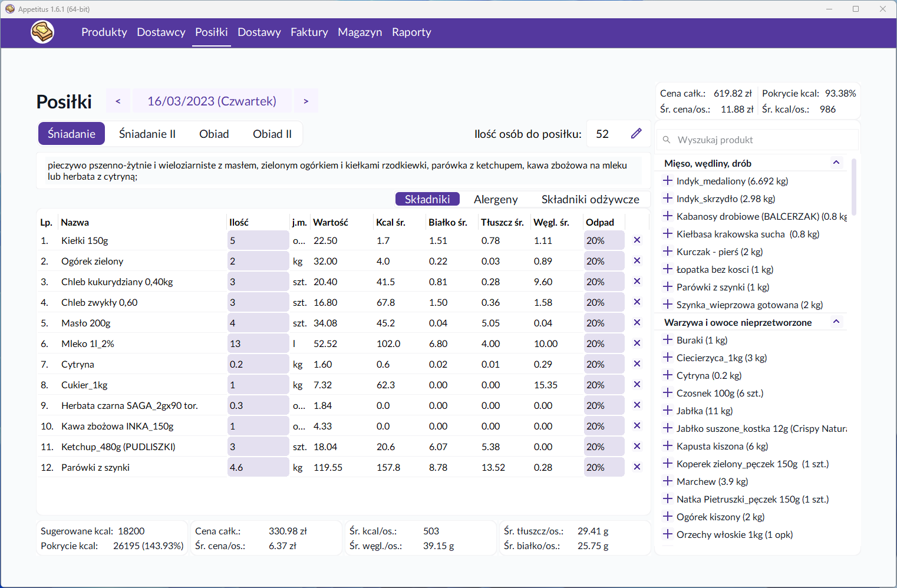The height and width of the screenshot is (588, 897).
Task: Click plus icon next to Kapusta kiszona
Action: [x=667, y=446]
